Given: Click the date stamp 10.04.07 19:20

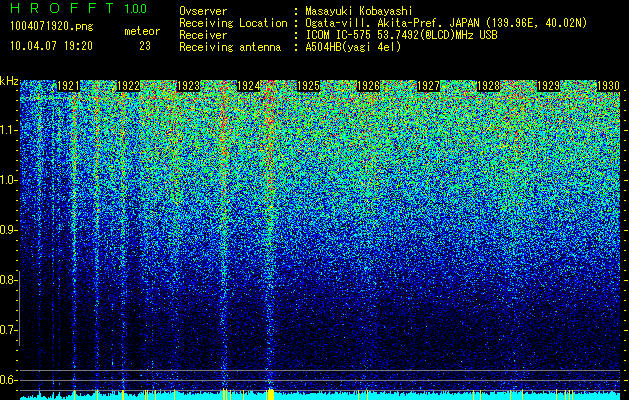Looking at the screenshot, I should (x=51, y=46).
